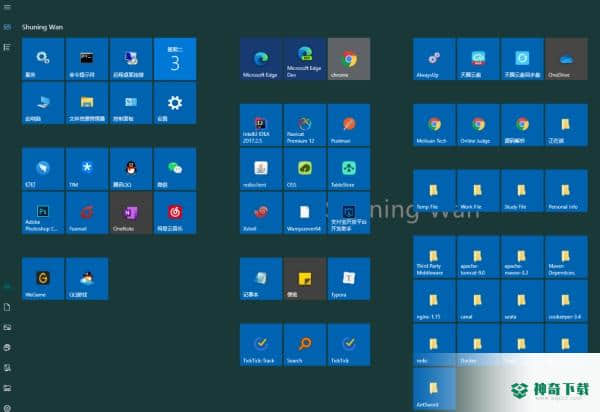Open the Navicat Premium 12 tile
600x412 pixels.
pyautogui.click(x=305, y=125)
